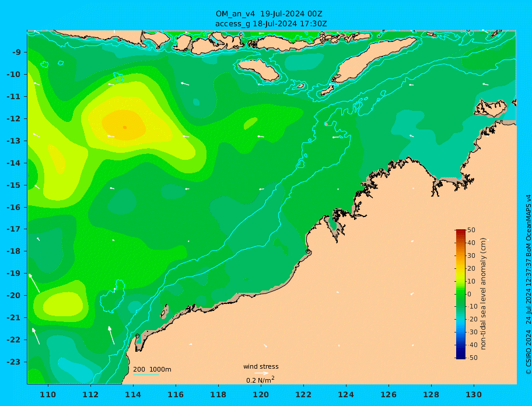The image size is (532, 406).
Task: Click the colorbar value 0
Action: [469, 294]
